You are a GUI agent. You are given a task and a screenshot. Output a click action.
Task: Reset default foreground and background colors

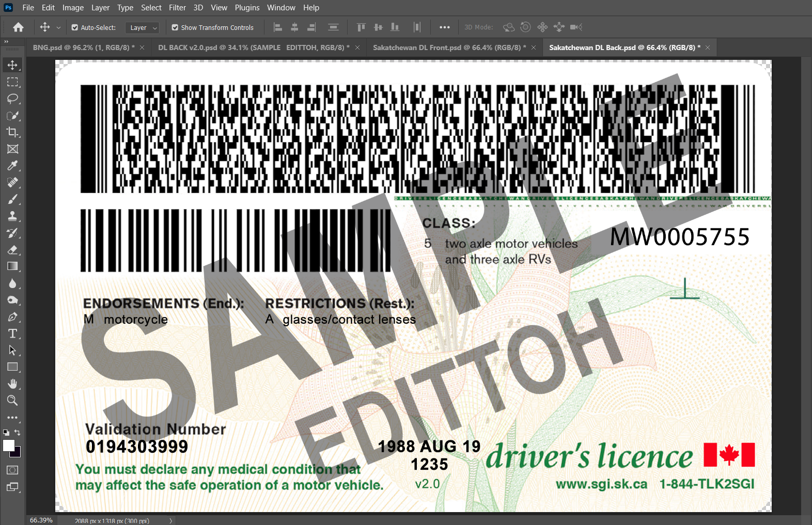click(x=6, y=433)
